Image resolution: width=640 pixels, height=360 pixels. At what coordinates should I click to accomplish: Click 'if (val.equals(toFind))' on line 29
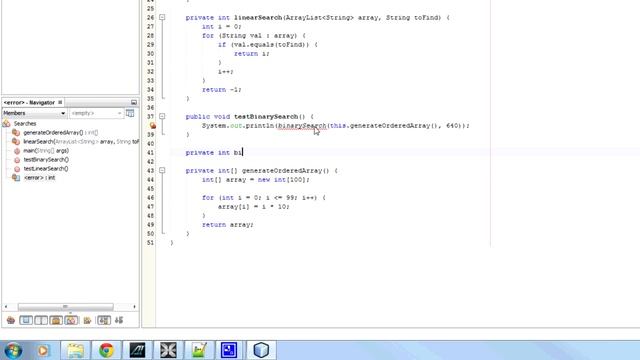[264, 44]
